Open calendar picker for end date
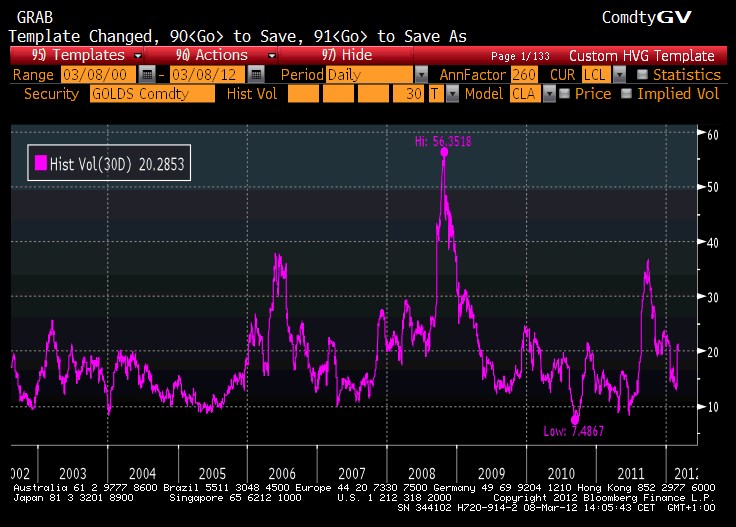736x527 pixels. (x=256, y=74)
